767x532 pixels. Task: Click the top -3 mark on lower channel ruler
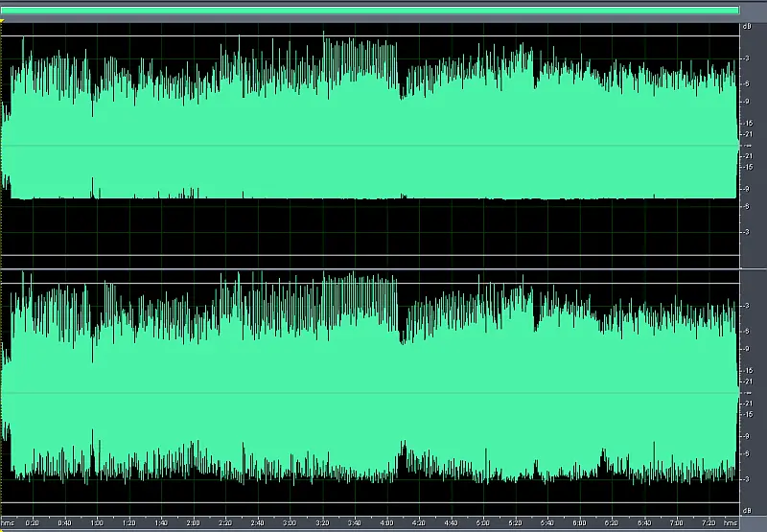click(747, 306)
